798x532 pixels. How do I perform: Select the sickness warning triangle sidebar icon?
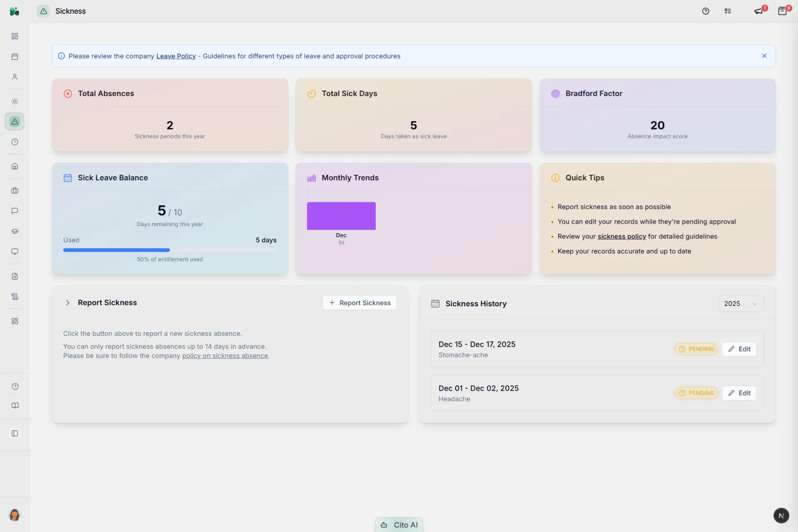point(15,122)
